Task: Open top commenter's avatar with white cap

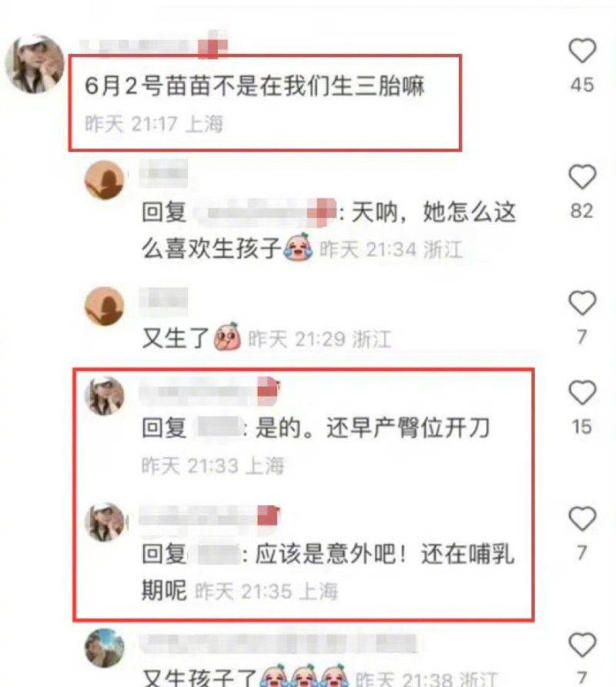Action: pyautogui.click(x=34, y=64)
